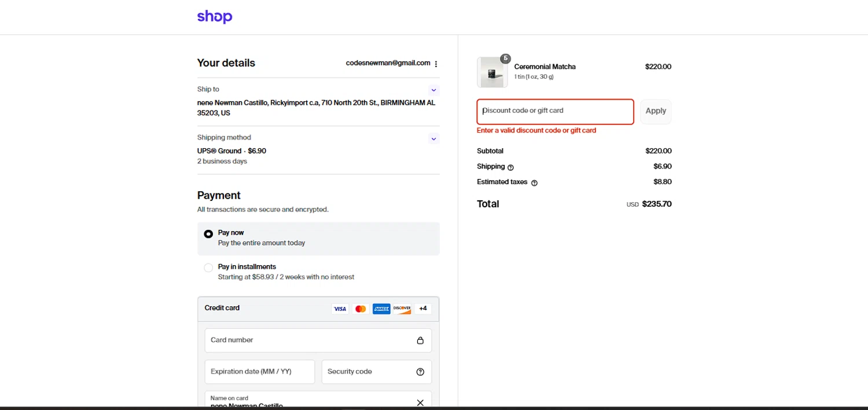Screen dimensions: 868x410
Task: Click the Expiration date field
Action: coord(259,372)
